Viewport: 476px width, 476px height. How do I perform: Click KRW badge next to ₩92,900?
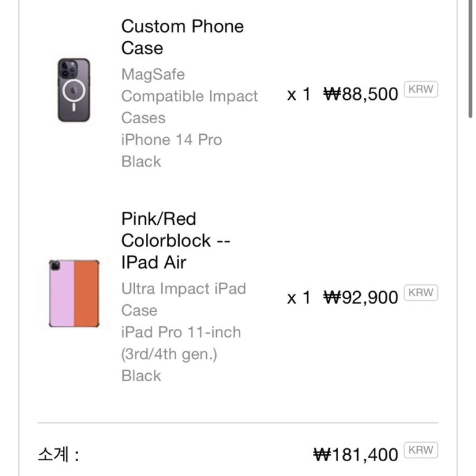click(421, 292)
